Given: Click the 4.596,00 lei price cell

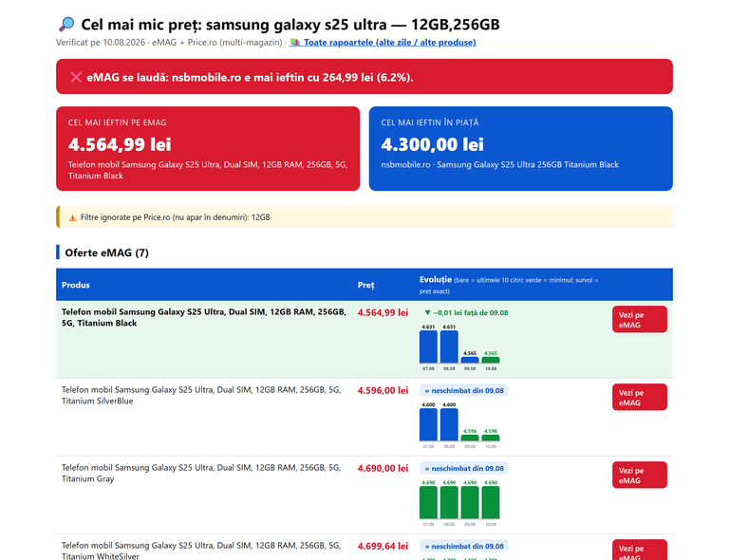Looking at the screenshot, I should 383,390.
